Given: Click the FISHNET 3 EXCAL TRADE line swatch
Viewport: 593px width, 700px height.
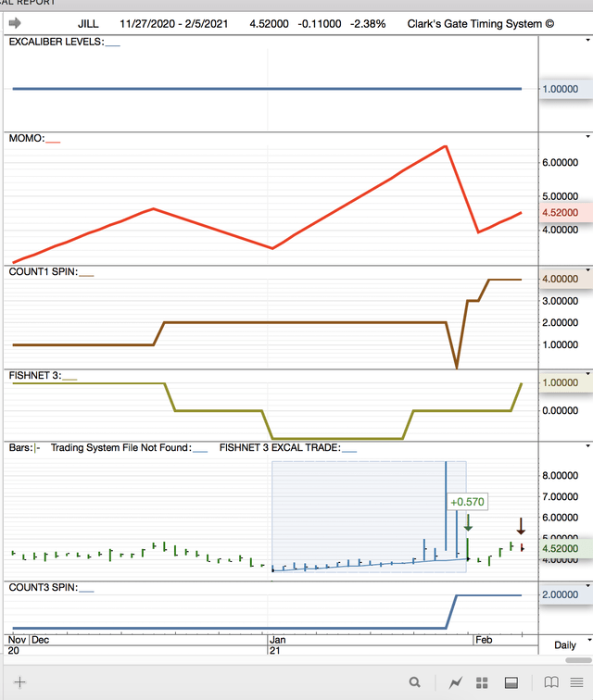Looking at the screenshot, I should coord(349,451).
